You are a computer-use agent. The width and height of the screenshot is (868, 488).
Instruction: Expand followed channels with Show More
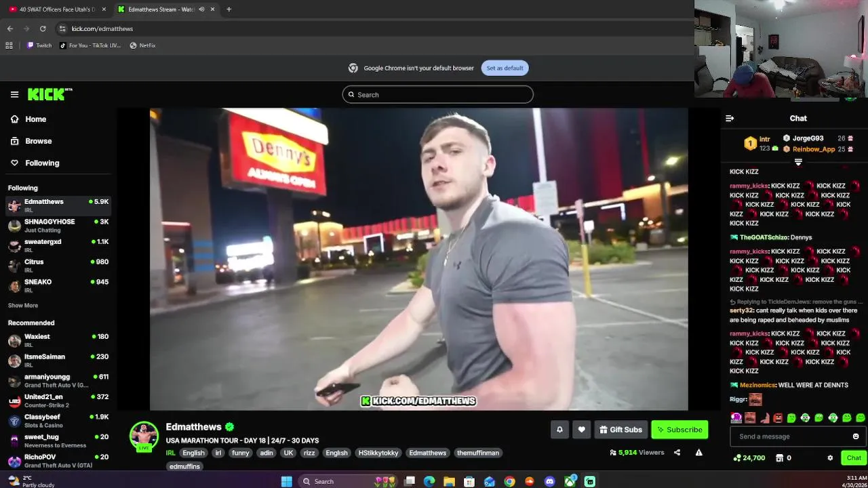coord(23,306)
